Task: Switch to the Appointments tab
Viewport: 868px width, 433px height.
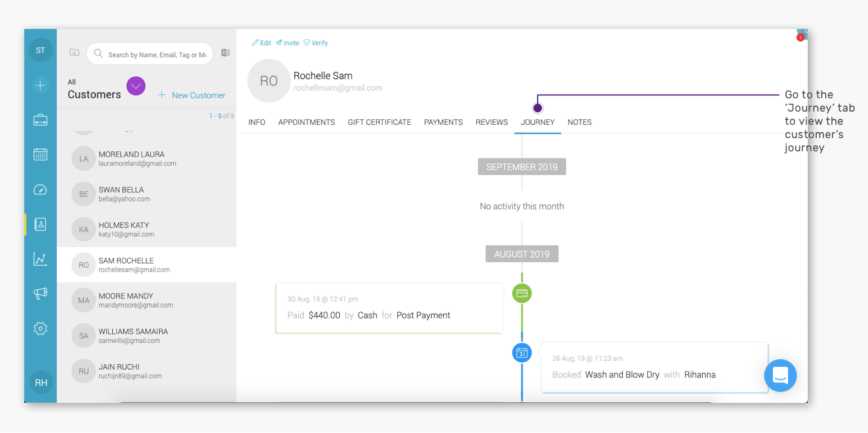Action: [x=307, y=122]
